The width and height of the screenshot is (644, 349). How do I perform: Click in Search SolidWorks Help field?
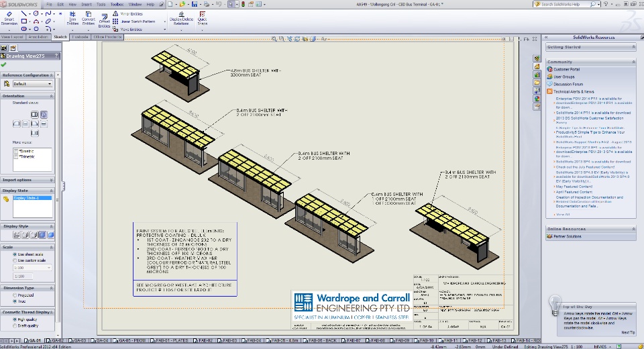(x=565, y=4)
